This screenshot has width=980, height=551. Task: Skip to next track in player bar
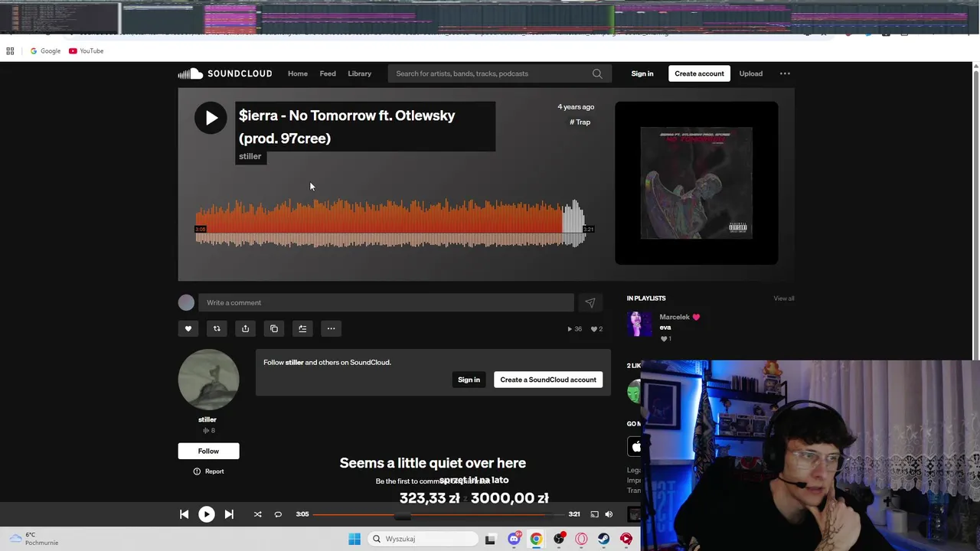(229, 514)
